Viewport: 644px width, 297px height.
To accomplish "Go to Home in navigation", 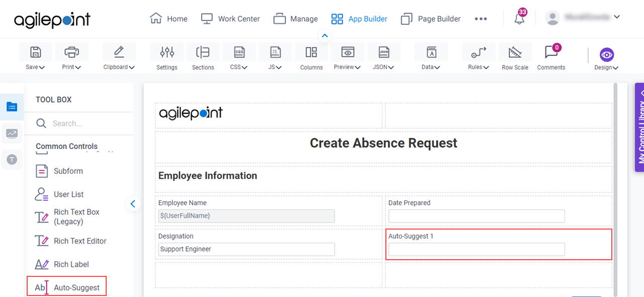I will [169, 19].
